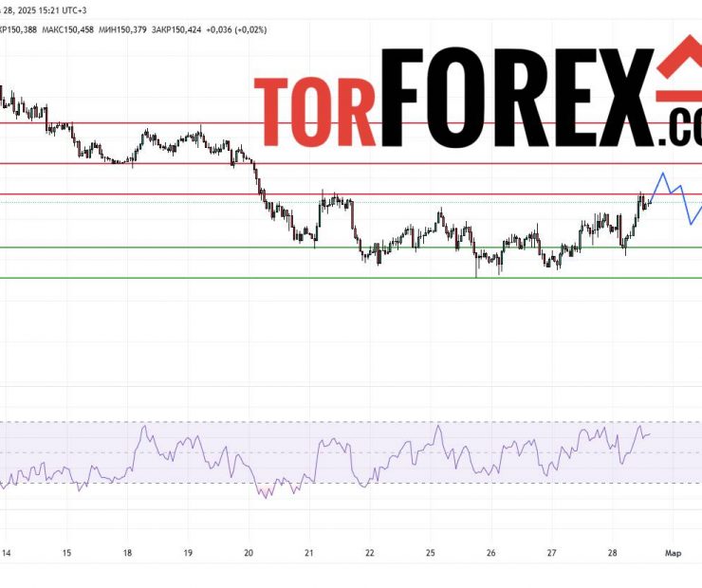The image size is (702, 588).
Task: Click the date label 15 on time axis
Action: tap(66, 553)
